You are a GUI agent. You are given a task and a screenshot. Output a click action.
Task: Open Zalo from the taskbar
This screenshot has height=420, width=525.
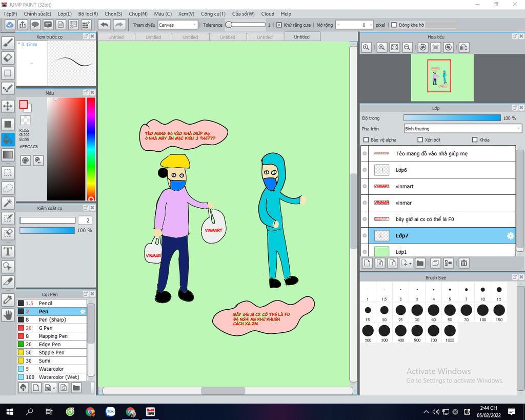point(111,412)
